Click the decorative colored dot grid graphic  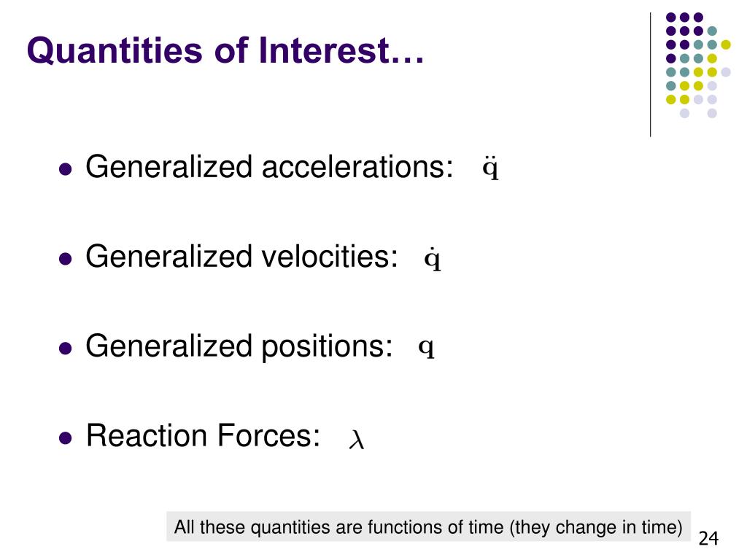(698, 65)
